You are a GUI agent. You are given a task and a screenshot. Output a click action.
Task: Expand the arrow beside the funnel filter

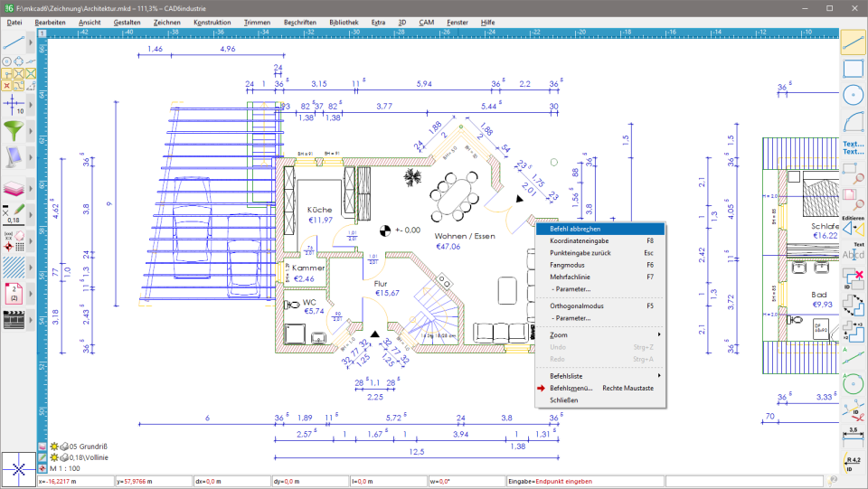click(31, 131)
